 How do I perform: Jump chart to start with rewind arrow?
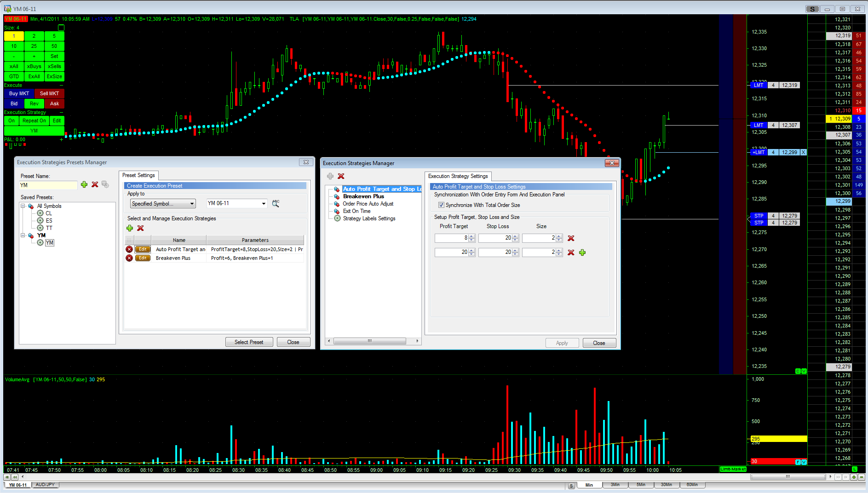[7, 477]
